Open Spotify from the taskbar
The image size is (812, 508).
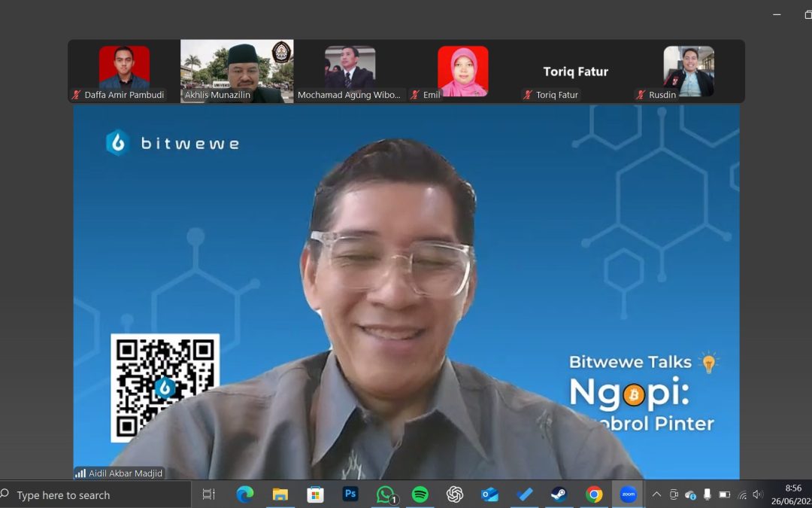[x=420, y=494]
